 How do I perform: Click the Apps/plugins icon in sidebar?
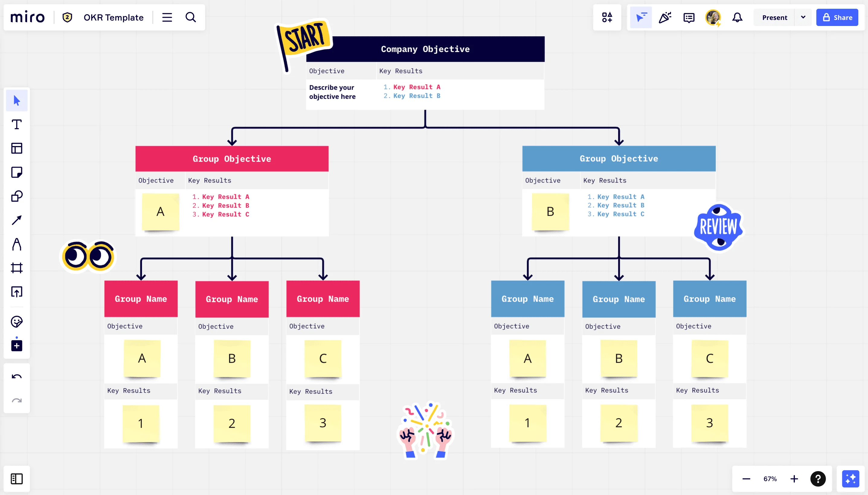[16, 345]
